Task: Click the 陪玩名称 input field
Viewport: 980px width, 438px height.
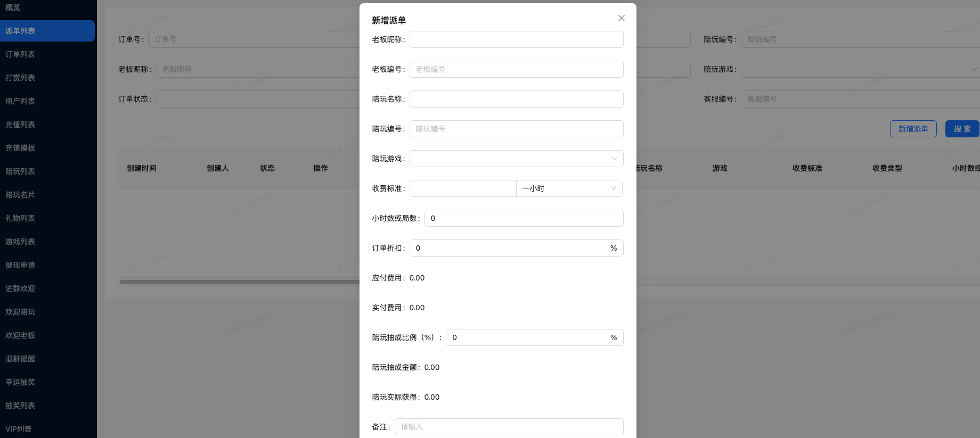Action: click(x=516, y=99)
